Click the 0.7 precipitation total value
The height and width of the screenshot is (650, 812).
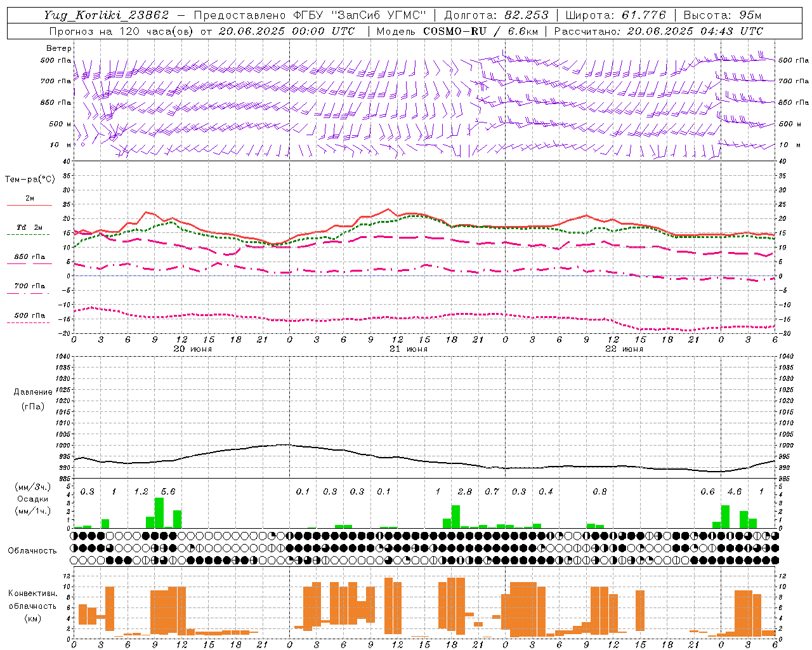tap(492, 492)
